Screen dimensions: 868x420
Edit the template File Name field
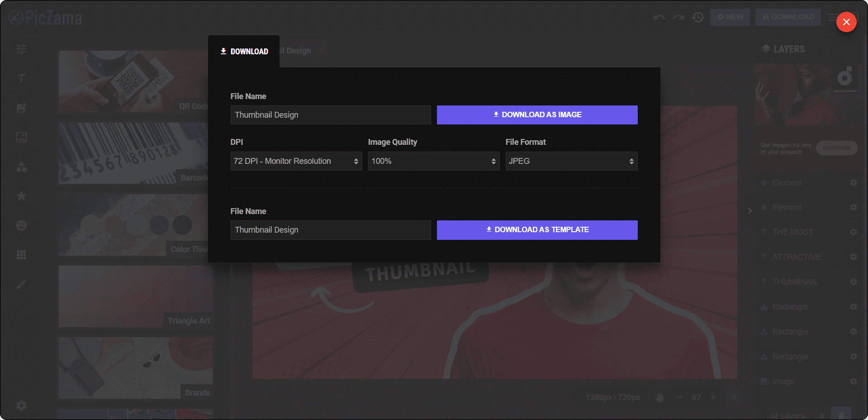331,230
